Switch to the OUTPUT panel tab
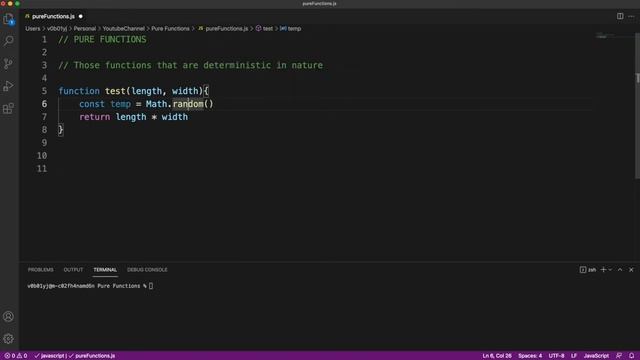Image resolution: width=640 pixels, height=360 pixels. 73,270
